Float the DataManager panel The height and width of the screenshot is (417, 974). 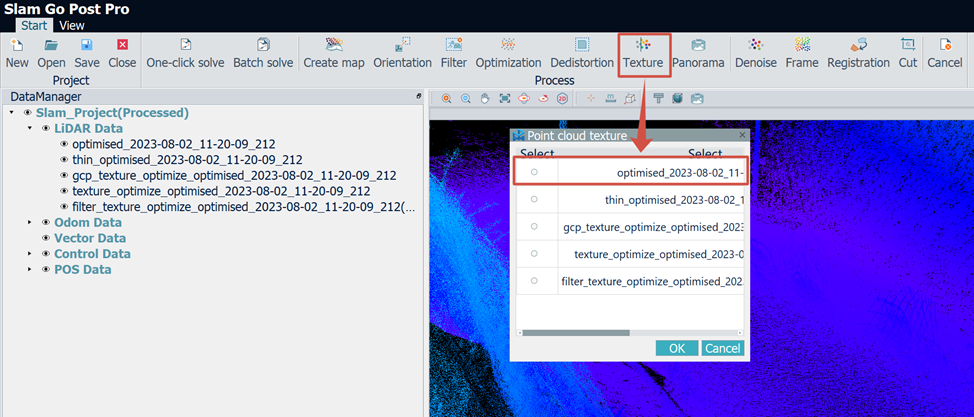(419, 96)
